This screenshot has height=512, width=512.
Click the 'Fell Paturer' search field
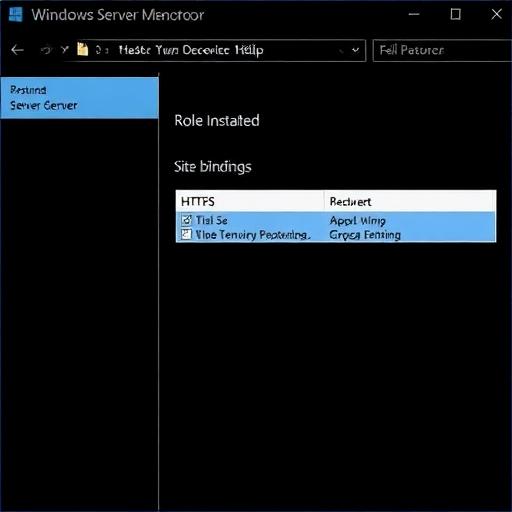(442, 50)
